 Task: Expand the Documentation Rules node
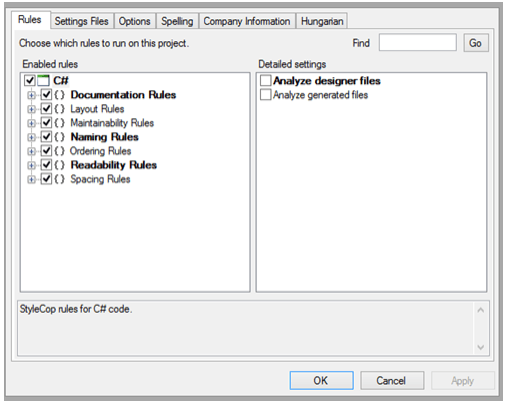31,95
